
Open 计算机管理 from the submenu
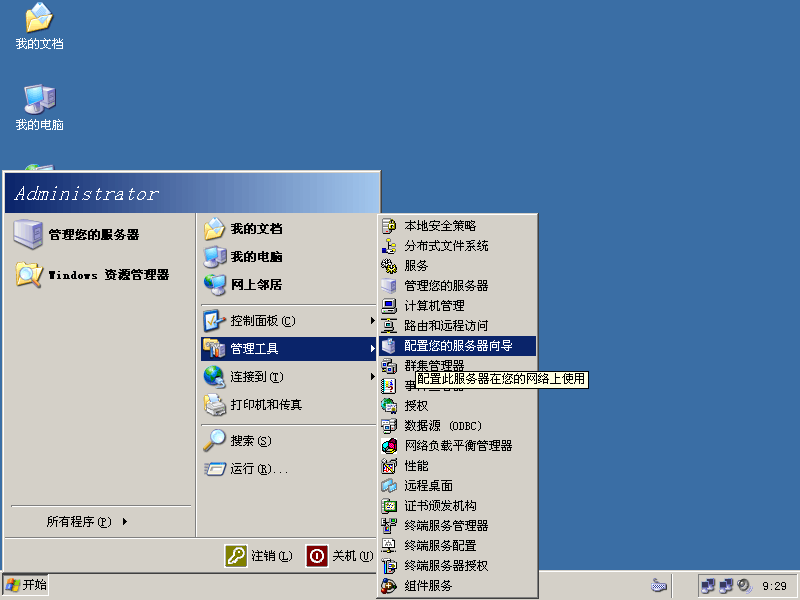point(434,306)
